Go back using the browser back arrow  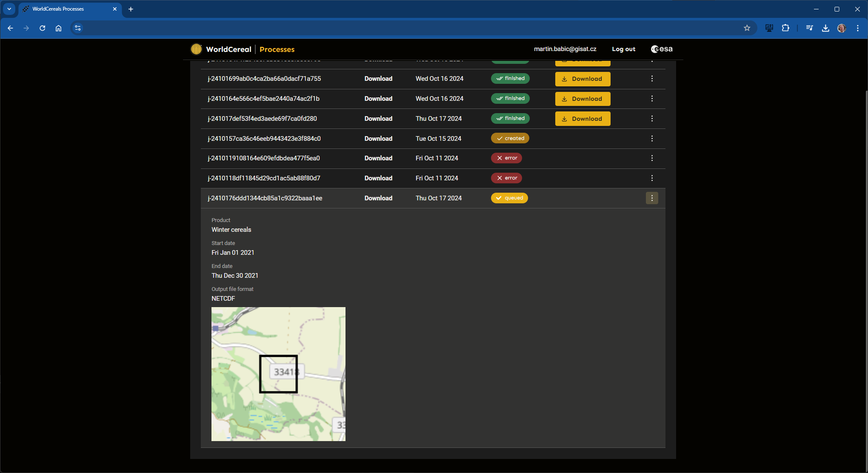(10, 28)
